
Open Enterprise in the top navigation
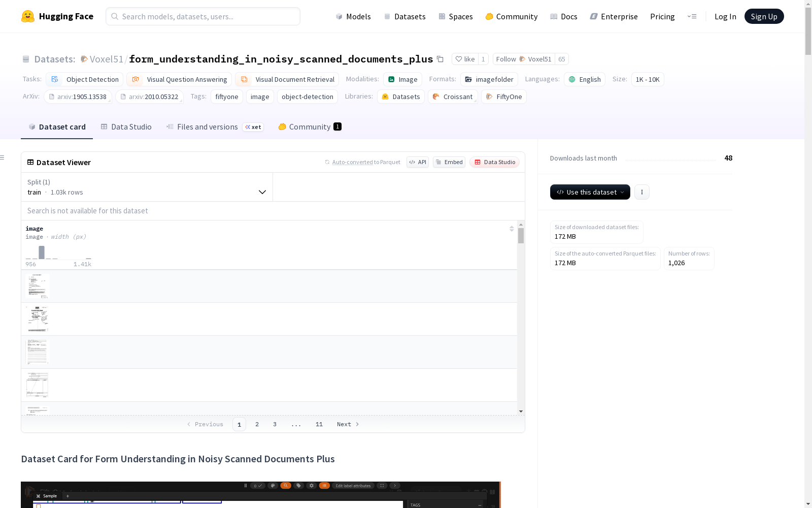coord(614,16)
